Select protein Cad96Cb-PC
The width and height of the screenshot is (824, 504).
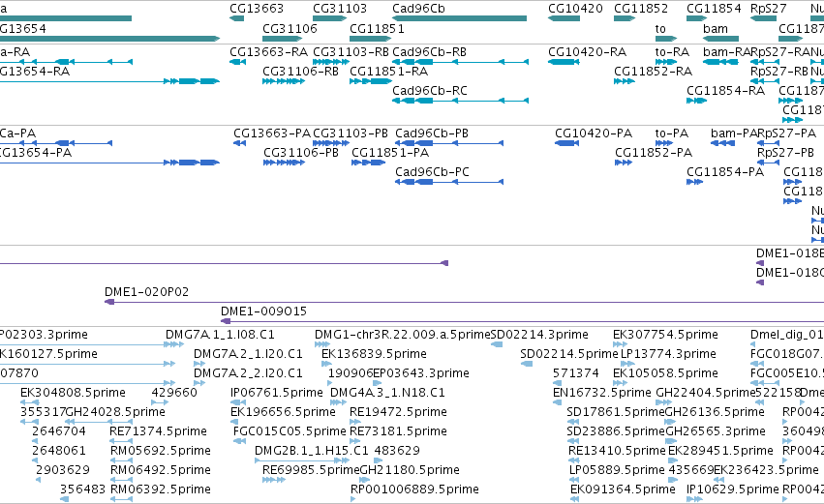click(x=449, y=182)
